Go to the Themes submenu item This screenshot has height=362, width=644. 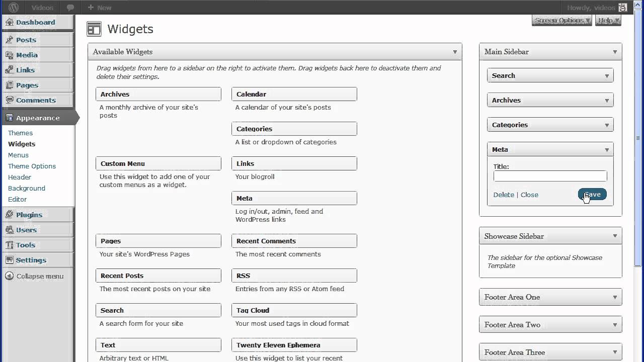click(20, 133)
